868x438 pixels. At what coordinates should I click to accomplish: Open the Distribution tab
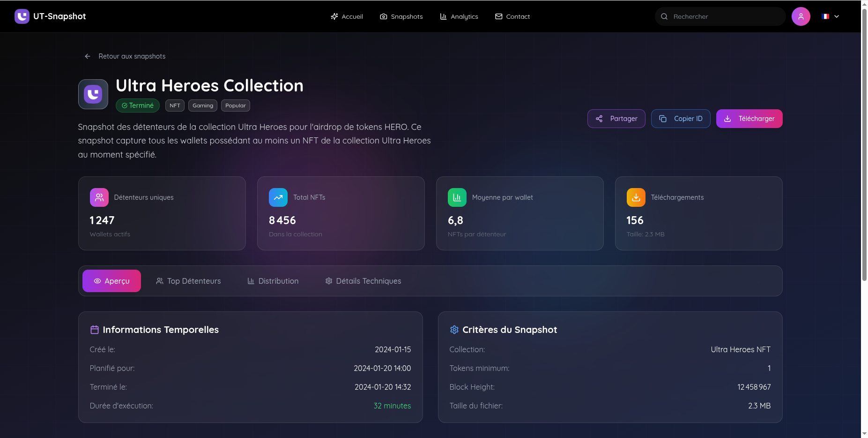(x=273, y=281)
